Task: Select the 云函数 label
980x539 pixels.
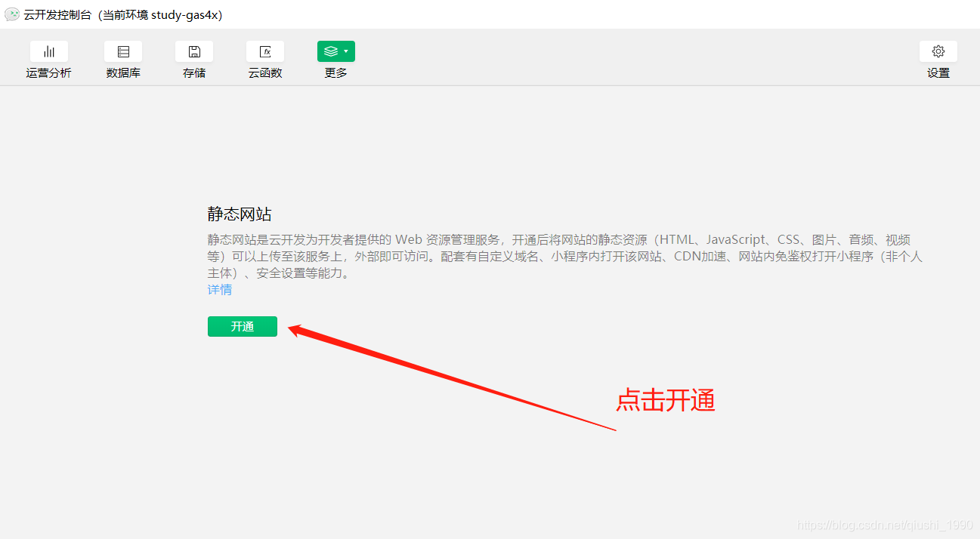Action: [x=265, y=73]
